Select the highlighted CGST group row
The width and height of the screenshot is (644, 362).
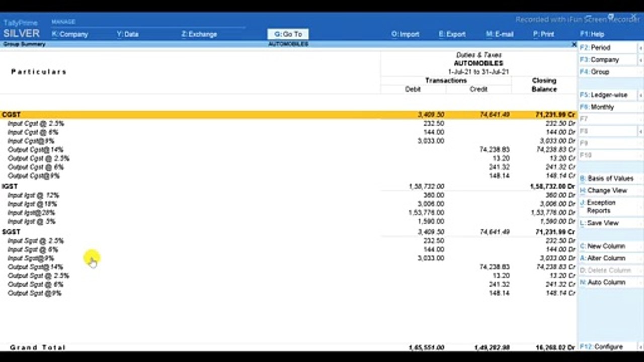tap(288, 115)
